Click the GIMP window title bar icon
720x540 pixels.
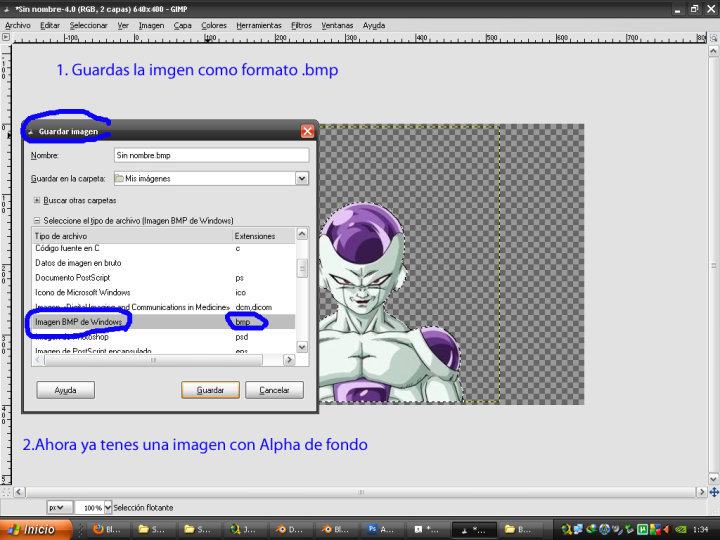coord(7,9)
